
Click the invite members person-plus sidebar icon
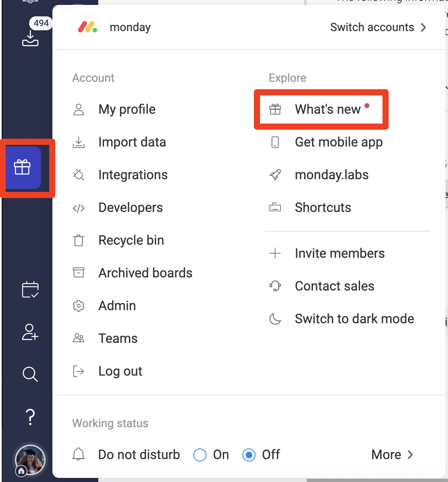(x=30, y=332)
